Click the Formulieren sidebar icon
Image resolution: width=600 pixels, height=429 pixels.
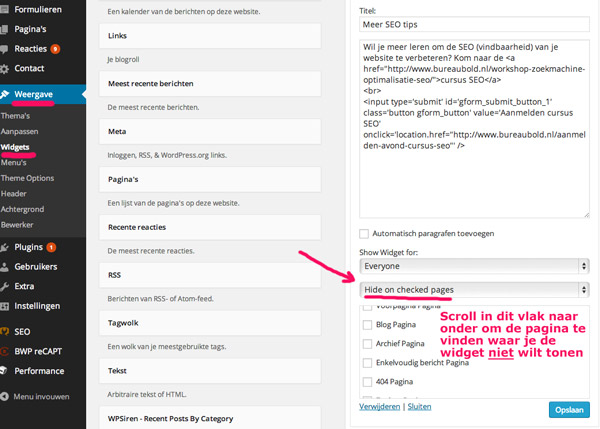pos(4,10)
